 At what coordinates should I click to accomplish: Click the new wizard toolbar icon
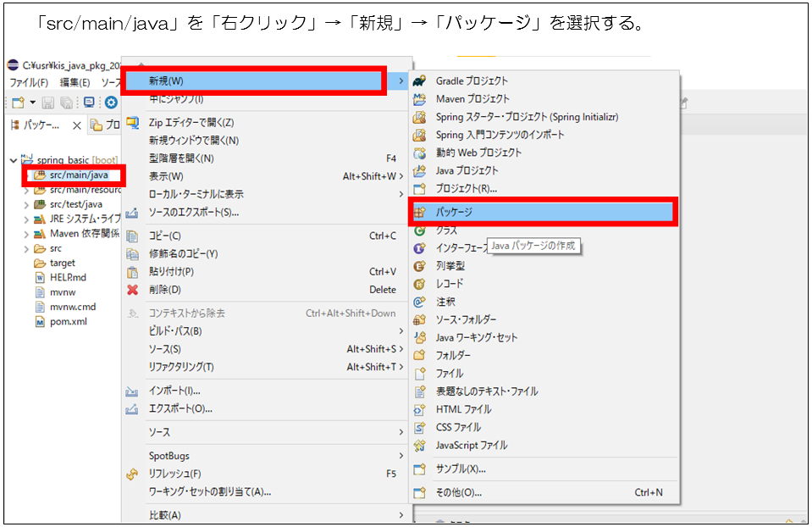click(x=18, y=103)
